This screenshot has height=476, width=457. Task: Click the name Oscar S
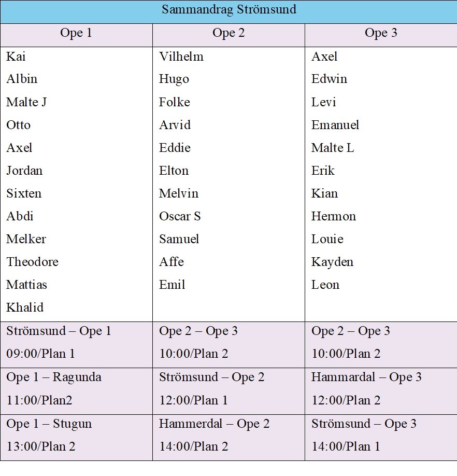(x=180, y=216)
